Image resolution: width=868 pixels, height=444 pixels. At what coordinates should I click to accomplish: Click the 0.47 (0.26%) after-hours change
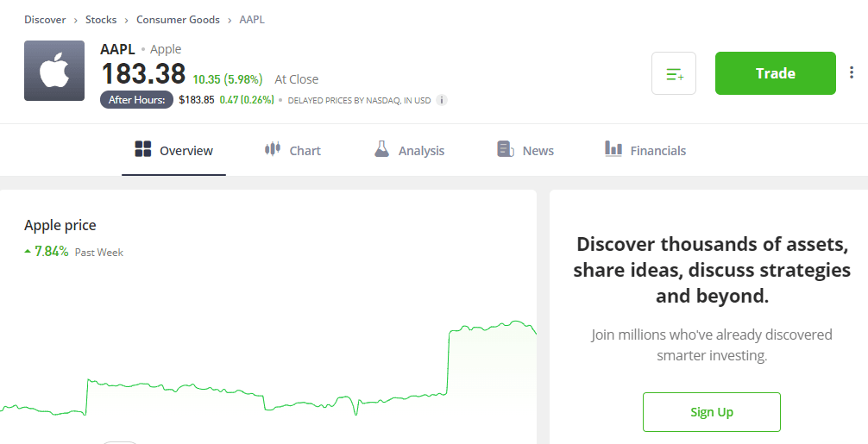tap(247, 100)
